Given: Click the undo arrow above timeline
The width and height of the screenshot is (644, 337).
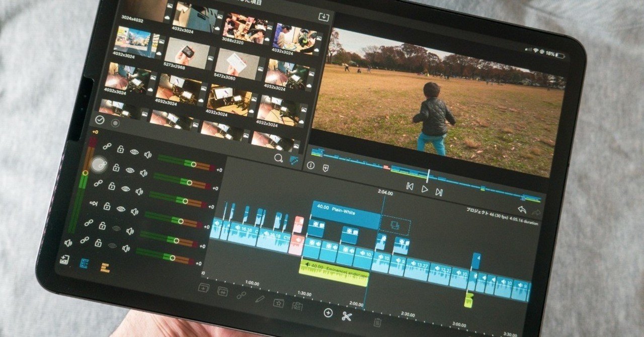Looking at the screenshot, I should (522, 209).
